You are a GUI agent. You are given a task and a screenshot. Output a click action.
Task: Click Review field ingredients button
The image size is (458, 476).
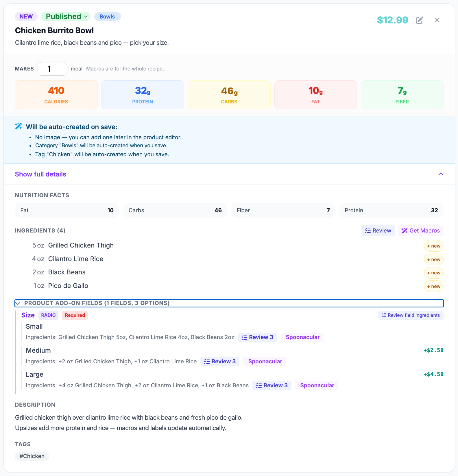[411, 315]
